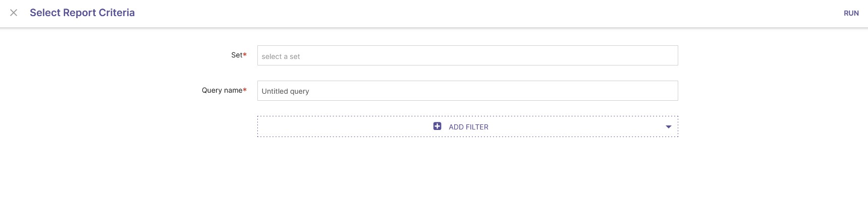The image size is (868, 200).
Task: Click the red asterisk next to Set
Action: tap(245, 54)
